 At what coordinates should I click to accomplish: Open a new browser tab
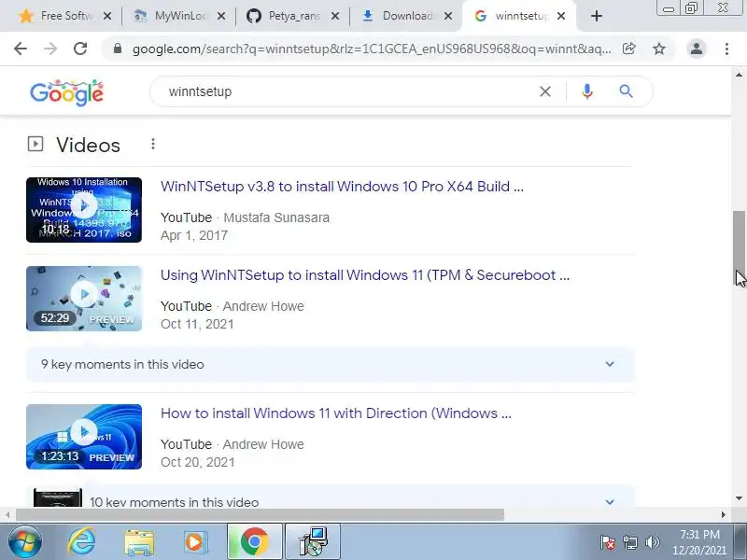(596, 16)
